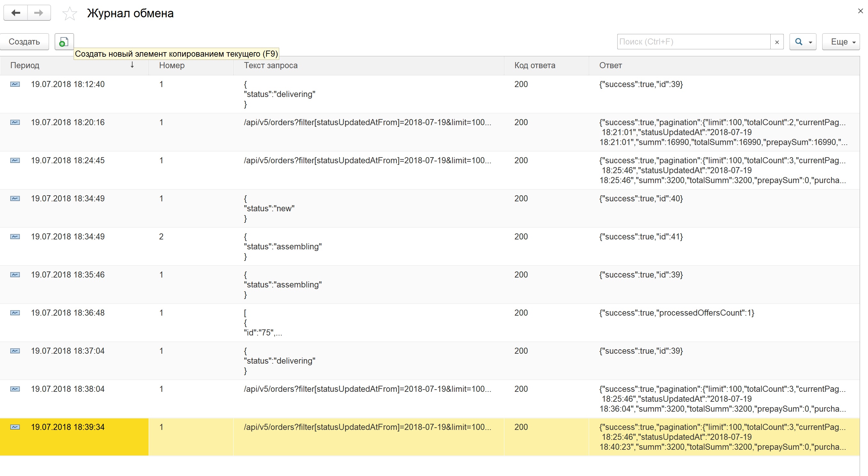The image size is (868, 476).
Task: Toggle sort arrow in the Период column
Action: click(x=132, y=65)
